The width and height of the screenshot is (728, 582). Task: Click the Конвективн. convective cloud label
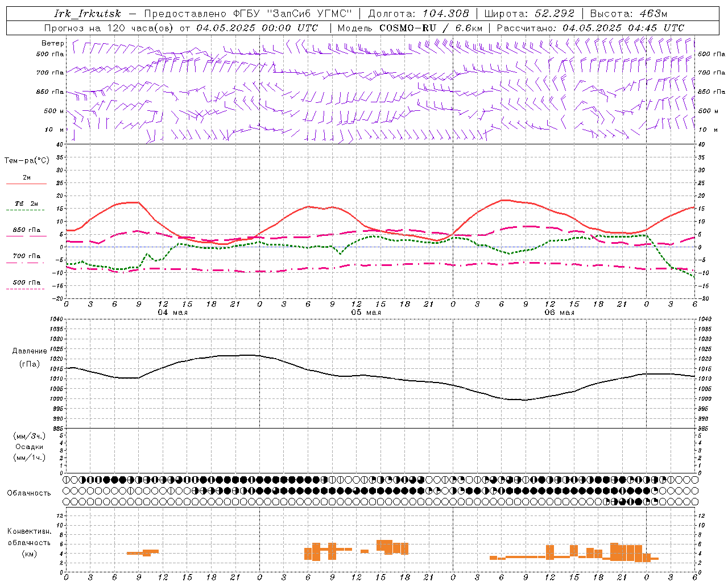coord(30,531)
